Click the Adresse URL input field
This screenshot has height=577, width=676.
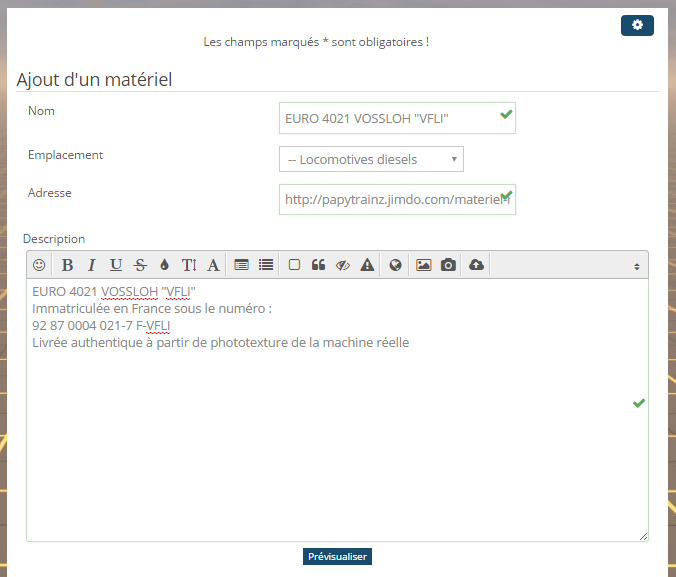397,200
